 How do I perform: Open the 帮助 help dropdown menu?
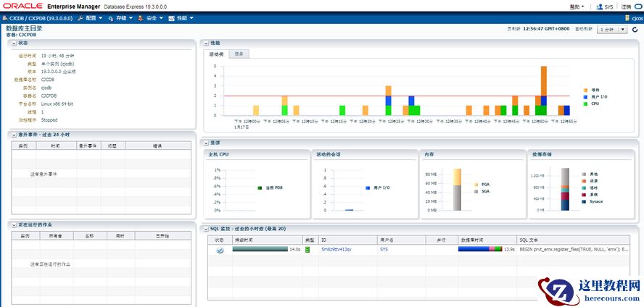[577, 7]
